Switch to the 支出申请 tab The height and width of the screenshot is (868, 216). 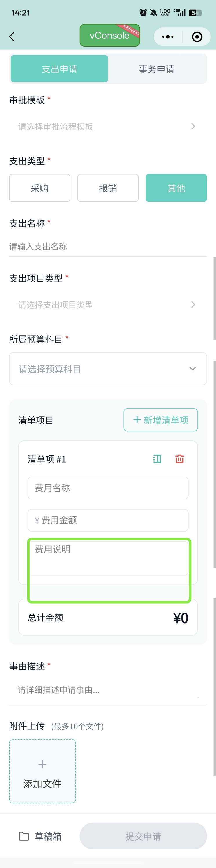[59, 68]
